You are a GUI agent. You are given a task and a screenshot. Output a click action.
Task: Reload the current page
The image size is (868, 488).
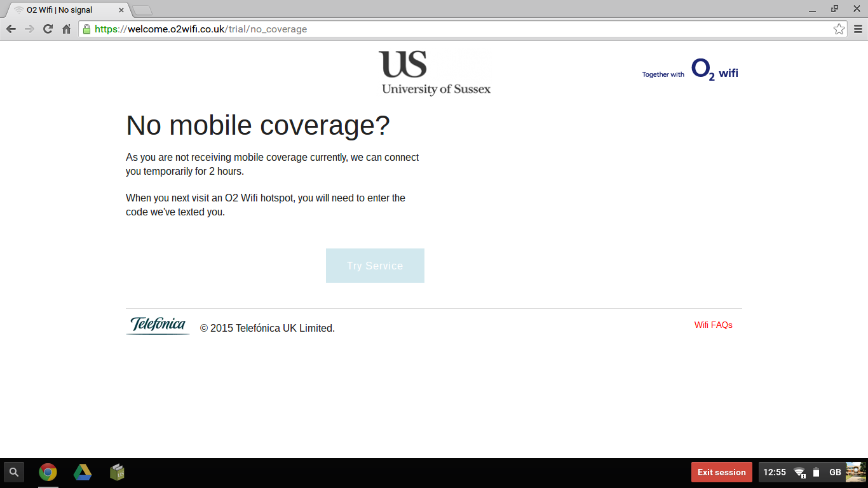[48, 29]
